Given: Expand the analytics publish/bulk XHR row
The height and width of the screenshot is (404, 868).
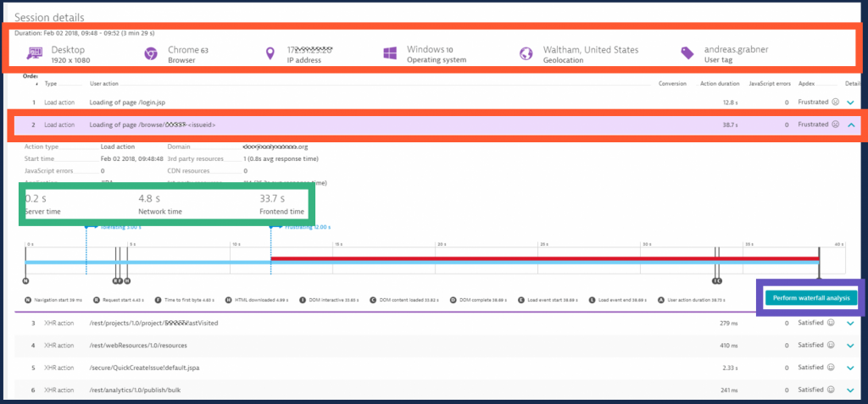Looking at the screenshot, I should pyautogui.click(x=851, y=390).
